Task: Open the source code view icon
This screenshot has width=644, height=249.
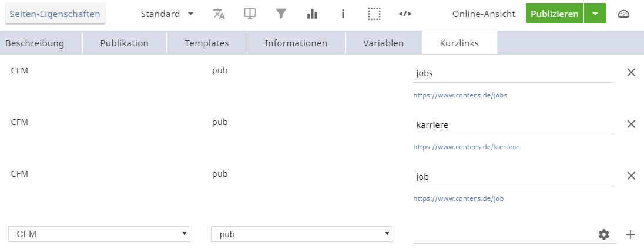Action: [x=405, y=14]
